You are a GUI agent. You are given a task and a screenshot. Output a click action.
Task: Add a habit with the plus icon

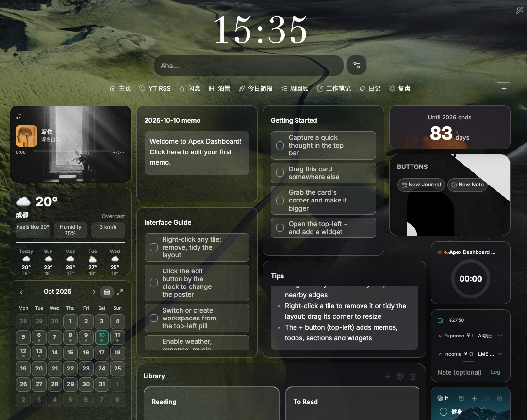pos(474,398)
